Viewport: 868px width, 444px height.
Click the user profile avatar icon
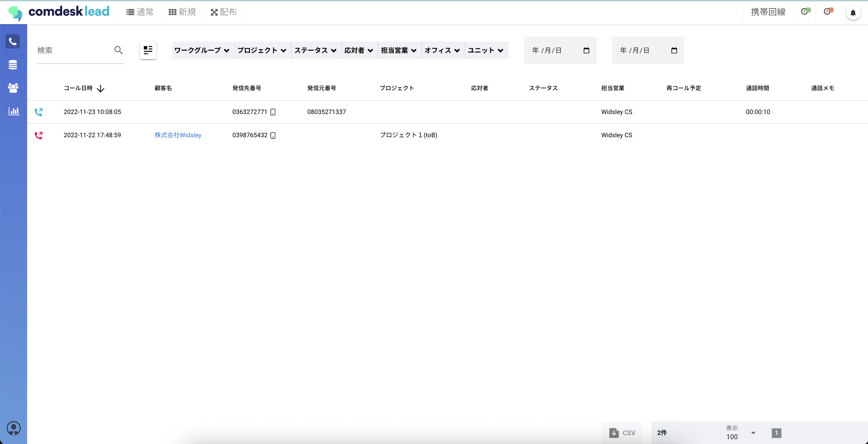[x=14, y=428]
